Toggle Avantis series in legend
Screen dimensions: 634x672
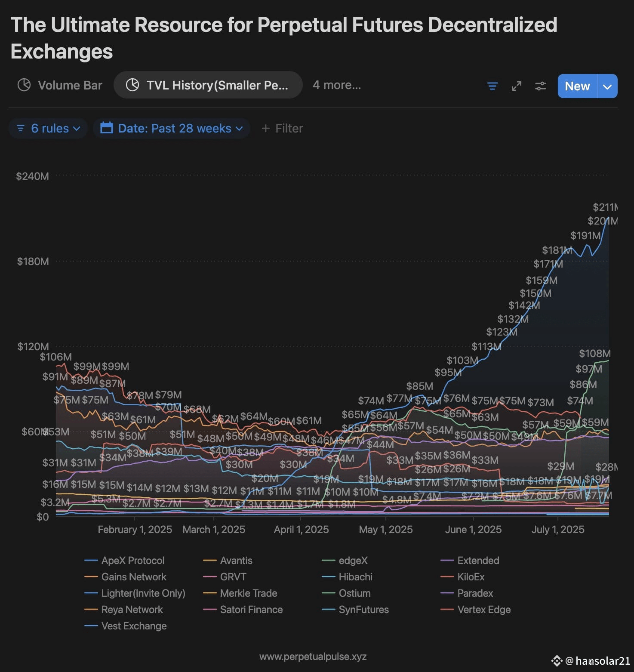click(x=228, y=561)
